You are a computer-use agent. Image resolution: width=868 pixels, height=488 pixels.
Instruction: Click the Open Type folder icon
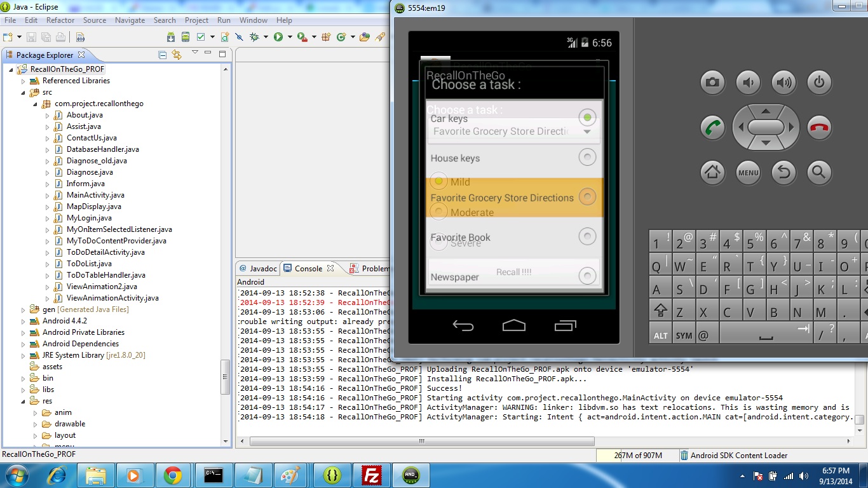click(364, 37)
